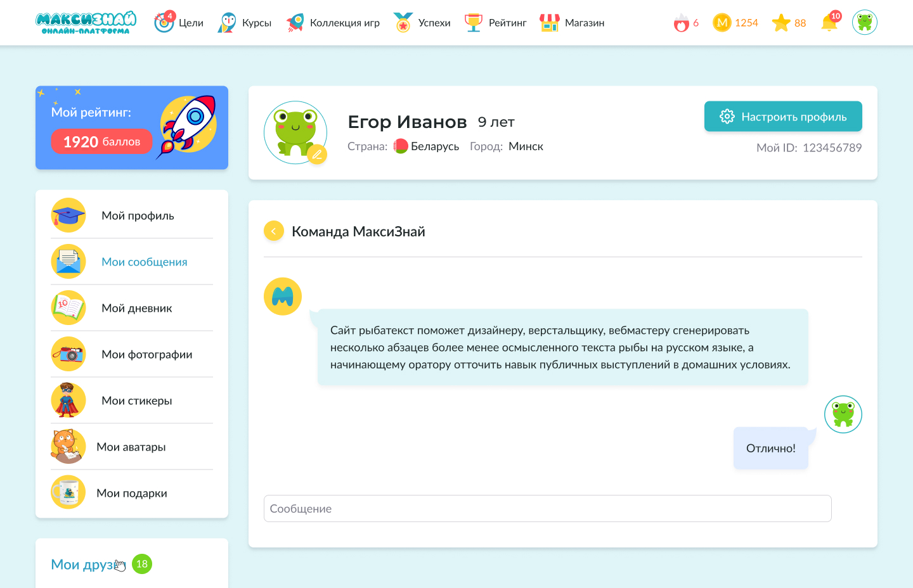Click the gold M coin icon

(x=722, y=23)
